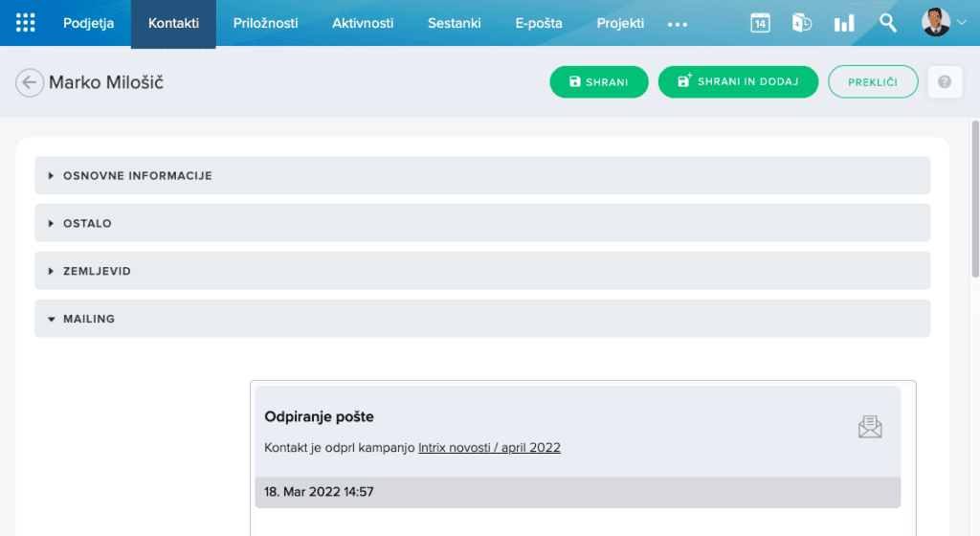This screenshot has height=536, width=980.
Task: Expand the Osnovne informacije section
Action: pos(137,176)
